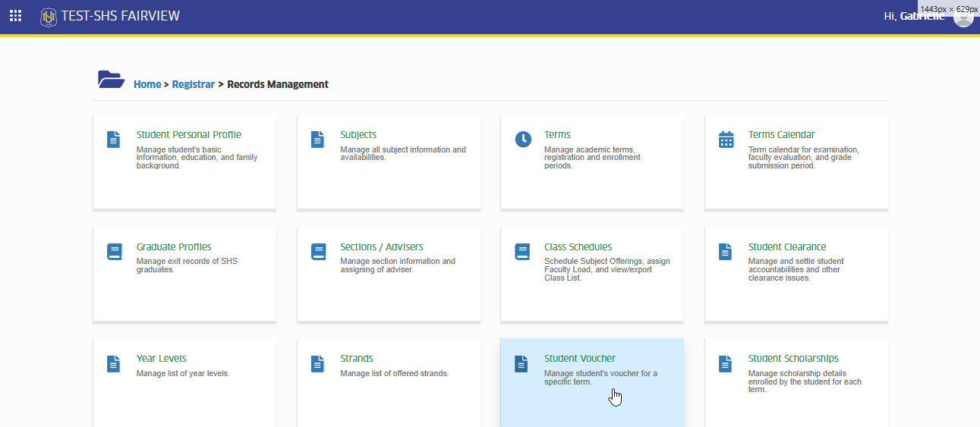
Task: Open the Sections / Advisers card title
Action: [x=382, y=247]
